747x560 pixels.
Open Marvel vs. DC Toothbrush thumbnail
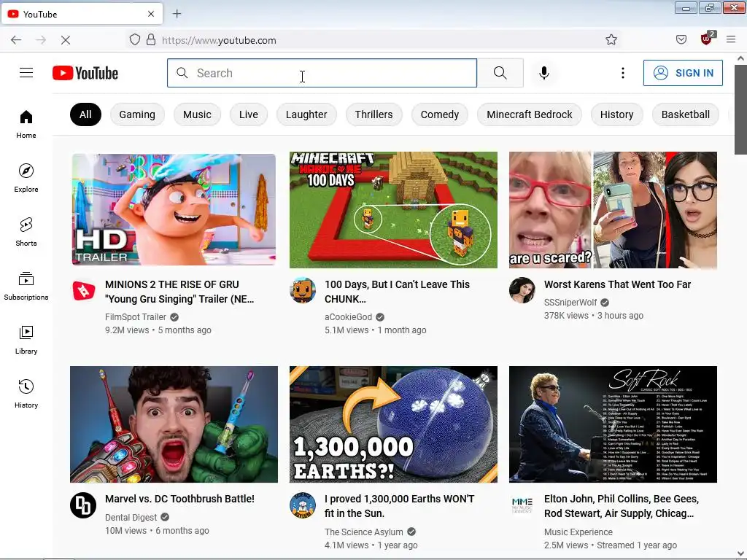(x=174, y=424)
